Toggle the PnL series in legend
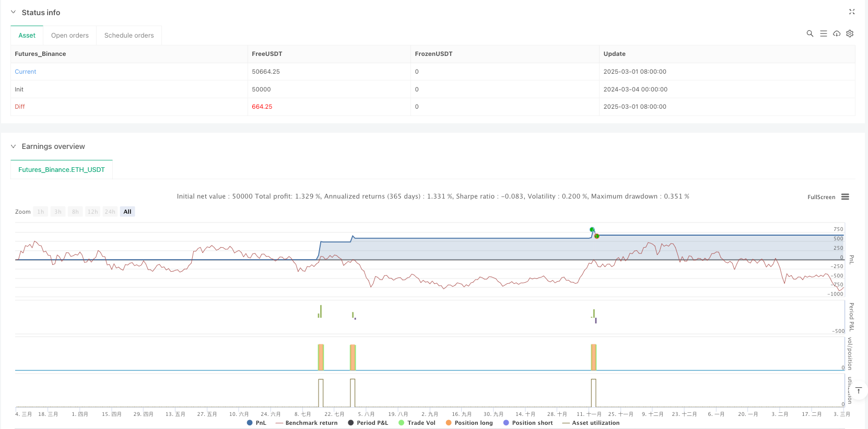The height and width of the screenshot is (429, 868). click(x=256, y=423)
